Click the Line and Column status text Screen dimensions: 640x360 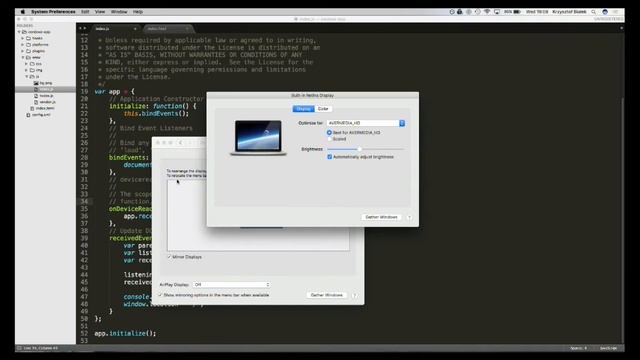(40, 348)
